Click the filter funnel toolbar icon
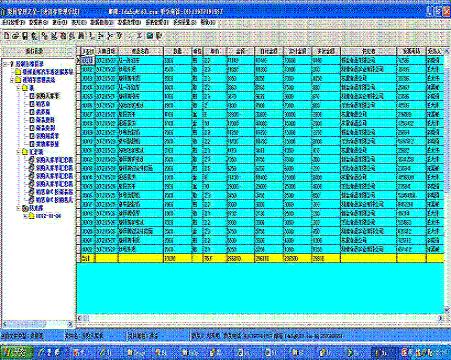 click(x=119, y=35)
